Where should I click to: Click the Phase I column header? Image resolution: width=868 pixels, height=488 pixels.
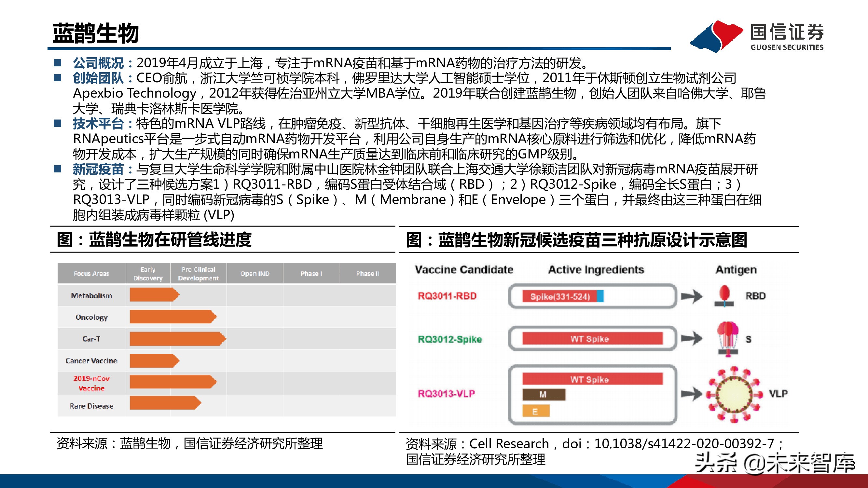311,274
